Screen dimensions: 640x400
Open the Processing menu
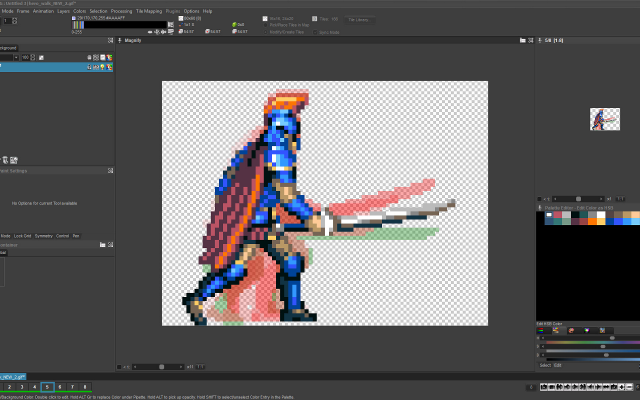click(x=122, y=11)
